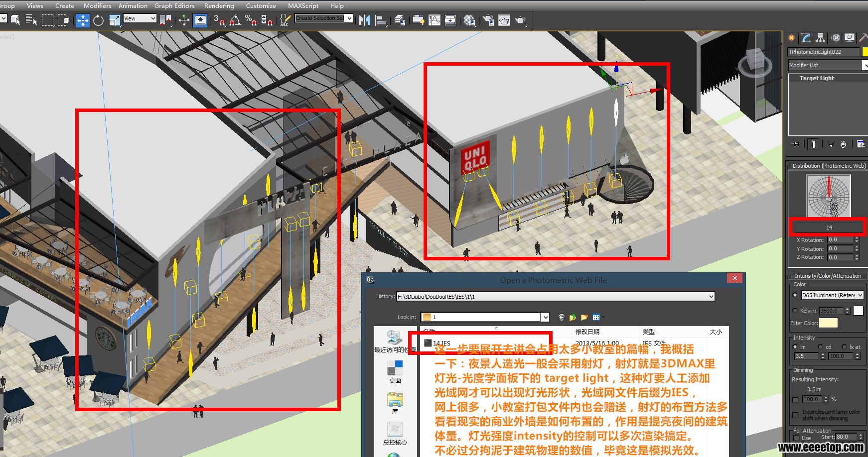Select lm intensity unit radio

[795, 347]
